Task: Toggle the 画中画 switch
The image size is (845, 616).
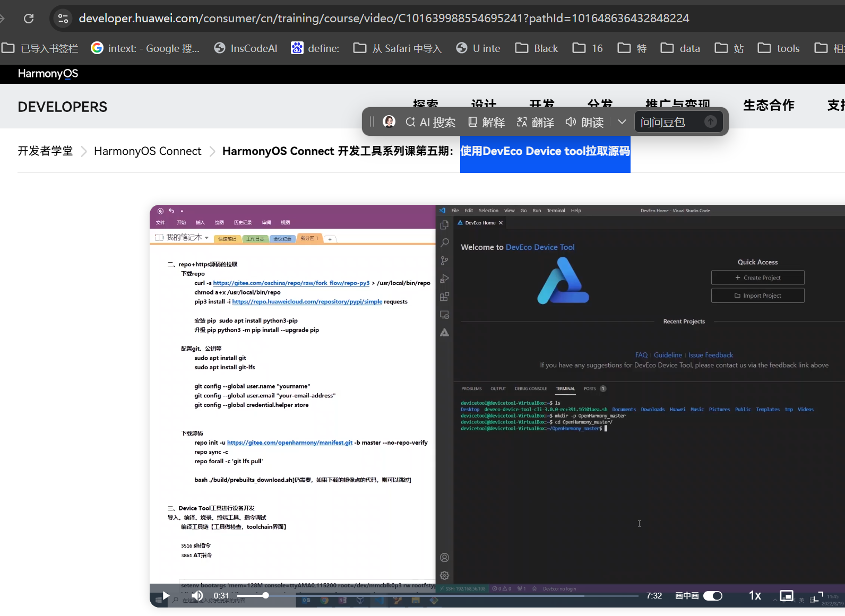Action: pos(713,596)
